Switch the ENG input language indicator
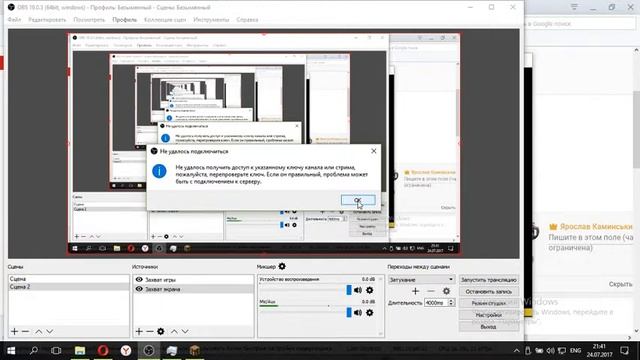 pyautogui.click(x=576, y=351)
